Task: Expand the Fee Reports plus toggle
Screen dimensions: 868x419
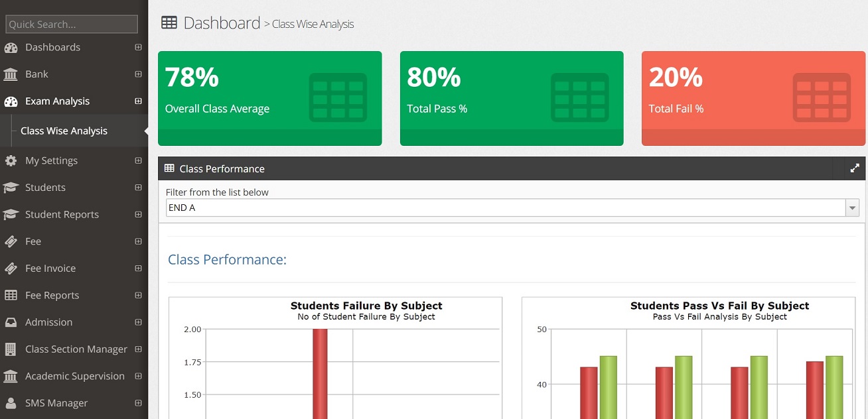Action: [x=138, y=295]
